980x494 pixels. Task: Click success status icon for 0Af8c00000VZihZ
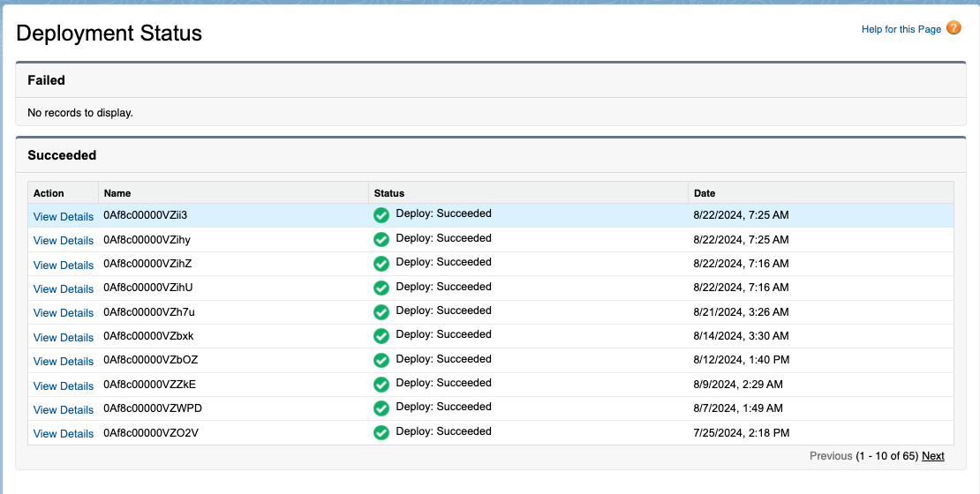point(381,264)
